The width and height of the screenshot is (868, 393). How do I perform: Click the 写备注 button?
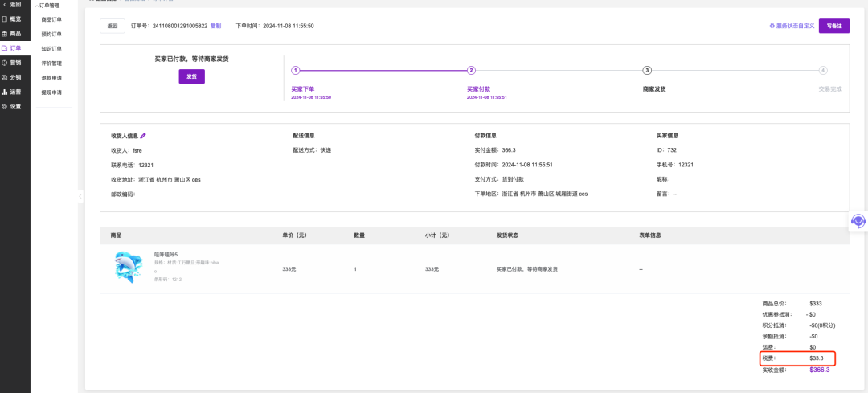(x=833, y=26)
